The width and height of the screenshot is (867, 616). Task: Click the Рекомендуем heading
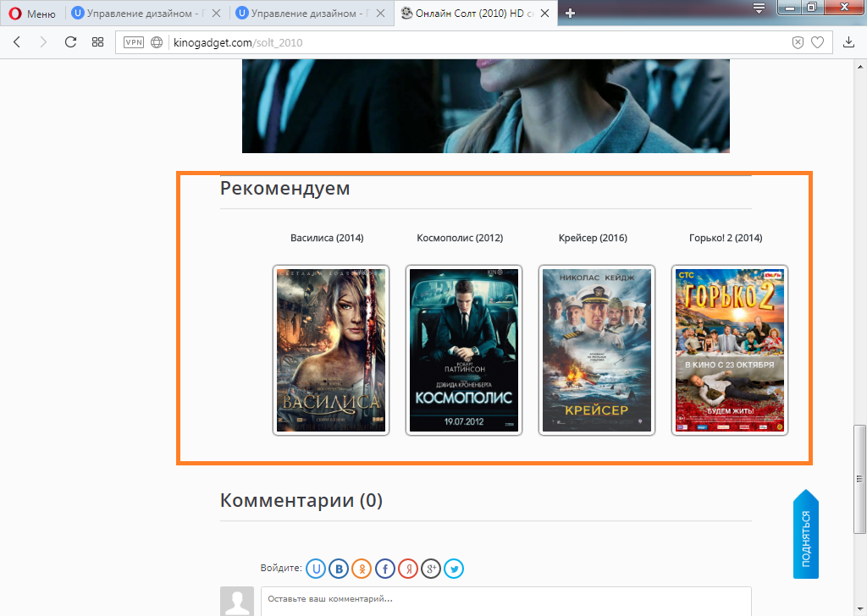point(284,188)
